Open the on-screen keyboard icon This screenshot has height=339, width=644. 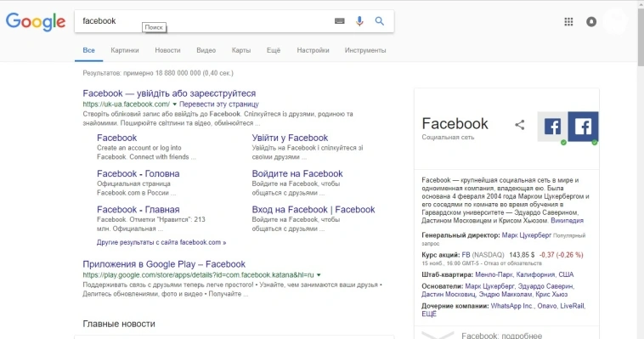pyautogui.click(x=339, y=21)
